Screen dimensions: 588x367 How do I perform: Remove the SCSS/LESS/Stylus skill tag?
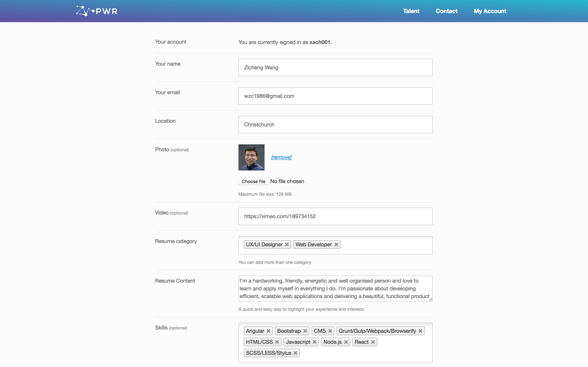click(295, 353)
